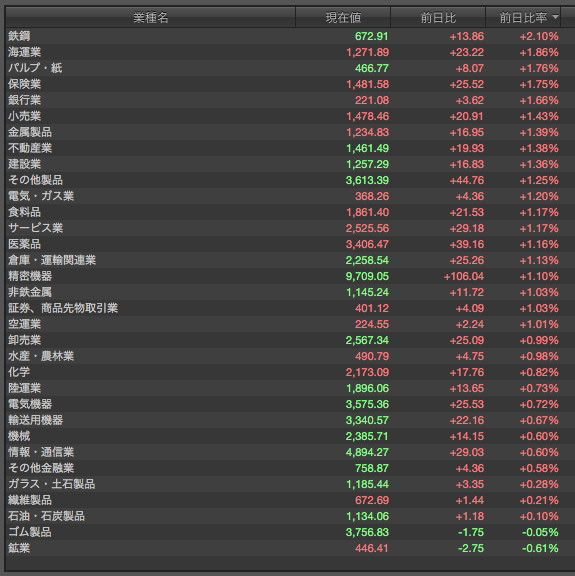Click the 1,896.06 value for 陸運業
The width and height of the screenshot is (575, 576).
click(367, 388)
